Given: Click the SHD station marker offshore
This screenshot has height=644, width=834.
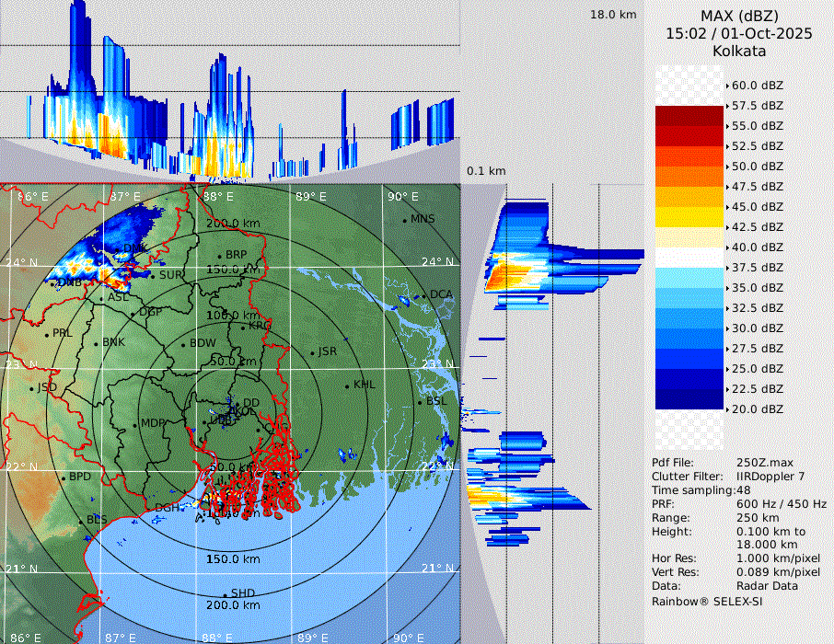Looking at the screenshot, I should [x=225, y=593].
